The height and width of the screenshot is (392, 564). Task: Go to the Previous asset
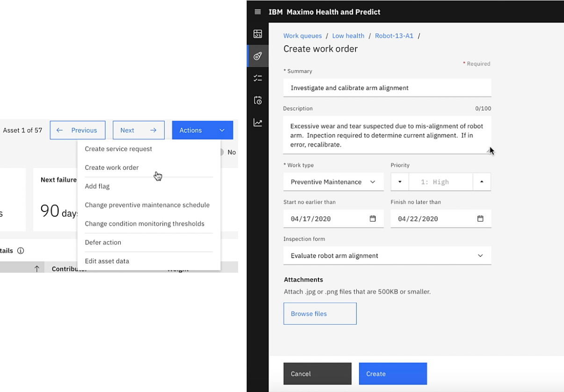(x=78, y=131)
